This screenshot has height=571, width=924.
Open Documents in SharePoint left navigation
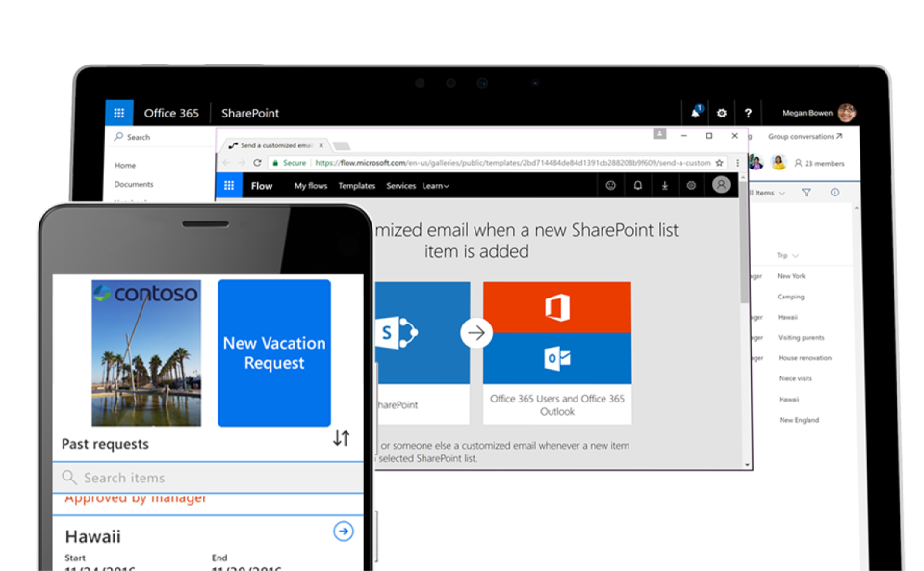[134, 184]
